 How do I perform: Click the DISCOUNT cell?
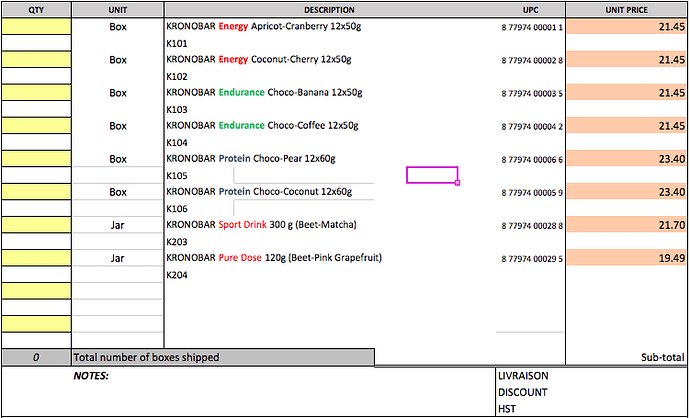coord(522,392)
